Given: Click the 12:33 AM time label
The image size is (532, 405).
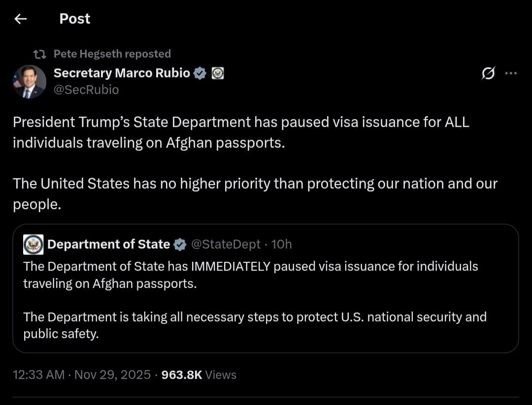Looking at the screenshot, I should (38, 374).
